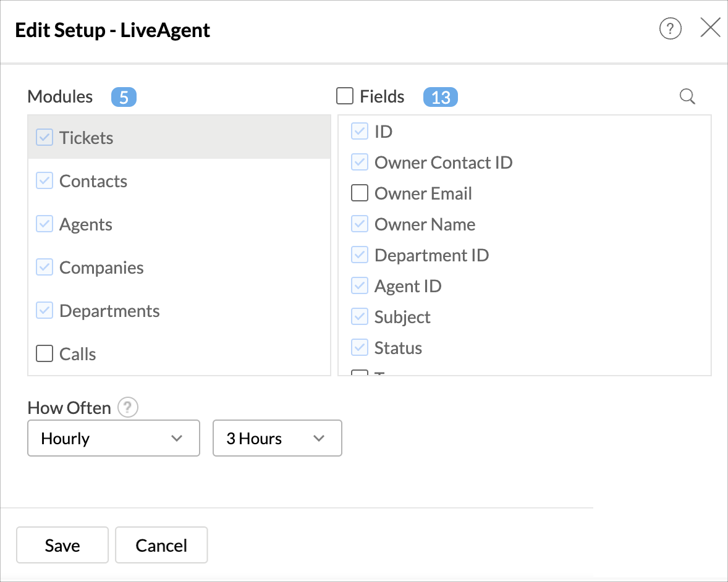Select the Tickets module row label

coord(87,138)
